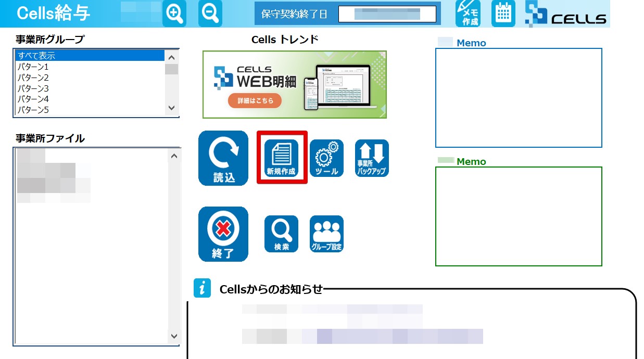Click the Cells トレンド heading

tap(285, 40)
